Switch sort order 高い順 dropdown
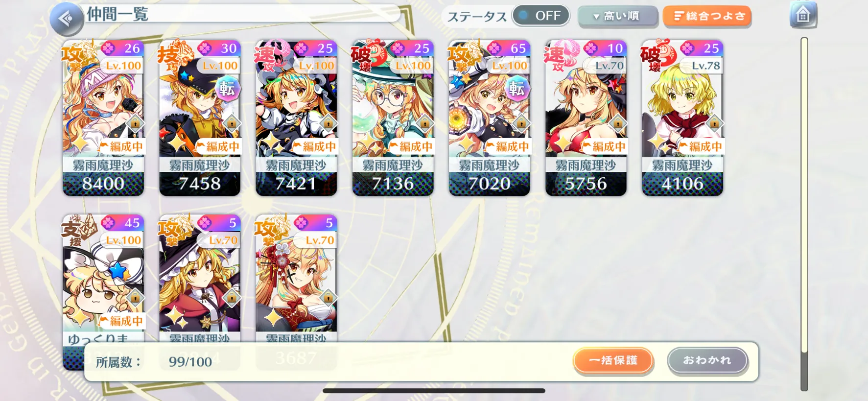Viewport: 868px width, 401px height. point(617,16)
